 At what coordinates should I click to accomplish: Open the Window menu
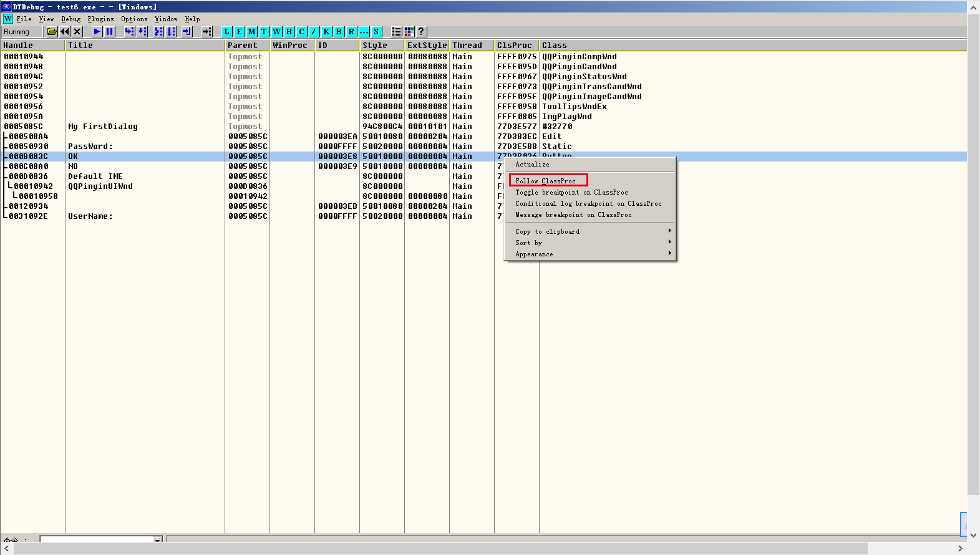166,19
